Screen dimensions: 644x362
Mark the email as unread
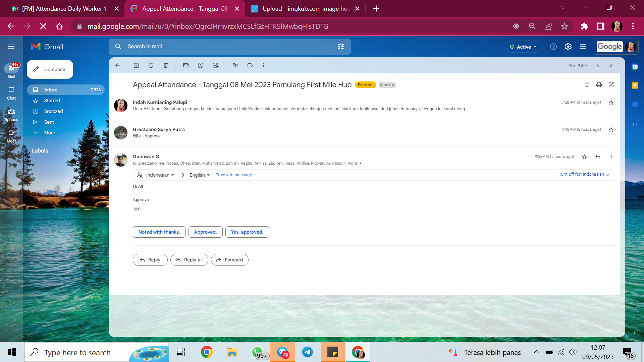pos(186,65)
